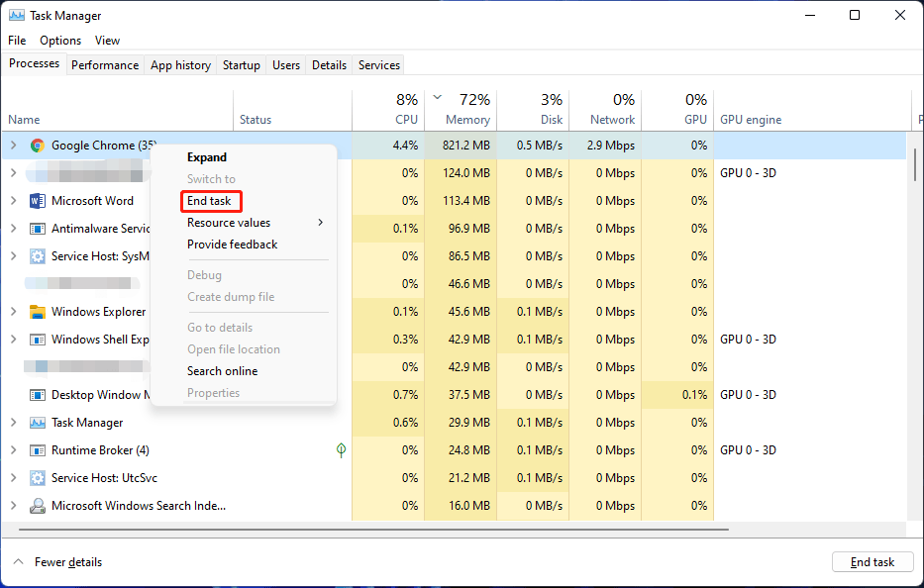The width and height of the screenshot is (924, 588).
Task: Click the End task button at bottom right
Action: click(872, 561)
